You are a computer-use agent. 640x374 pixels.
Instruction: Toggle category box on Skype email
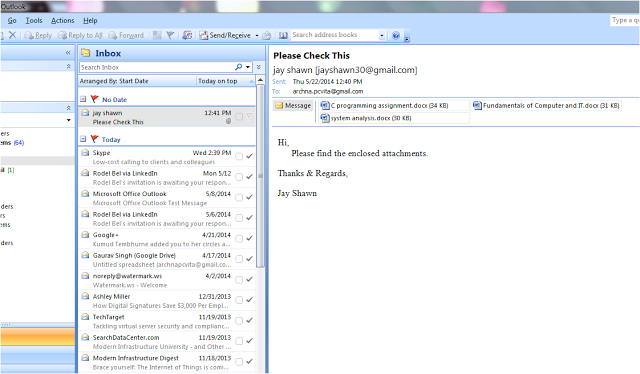tap(239, 156)
